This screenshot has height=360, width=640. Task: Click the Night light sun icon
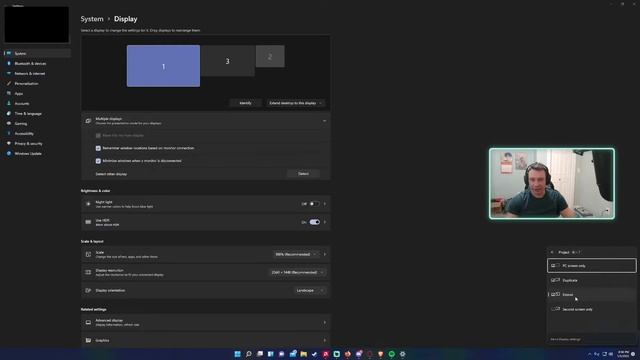(88, 204)
